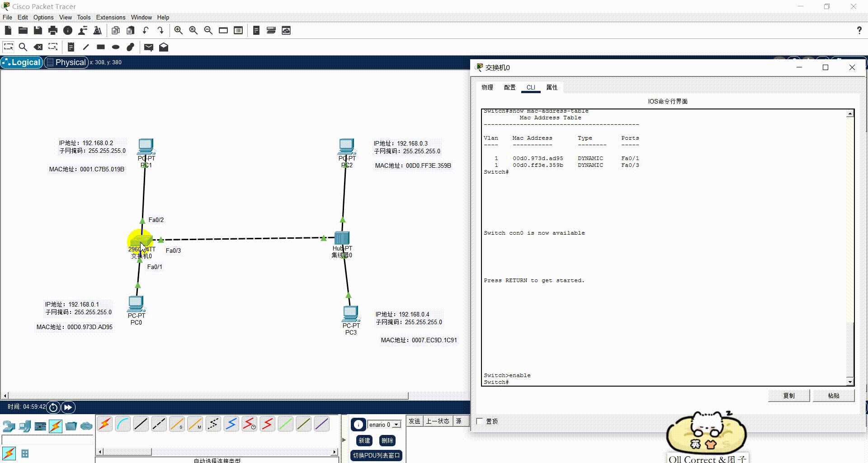The width and height of the screenshot is (868, 463).
Task: Activate the Inspect magnifier tool
Action: point(23,47)
